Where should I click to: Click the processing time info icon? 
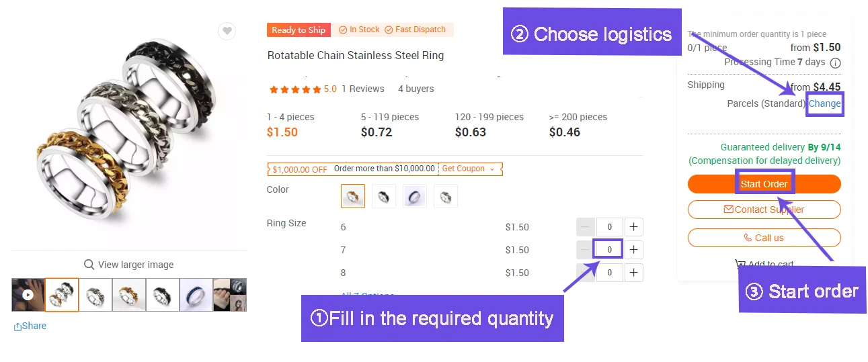[x=835, y=62]
